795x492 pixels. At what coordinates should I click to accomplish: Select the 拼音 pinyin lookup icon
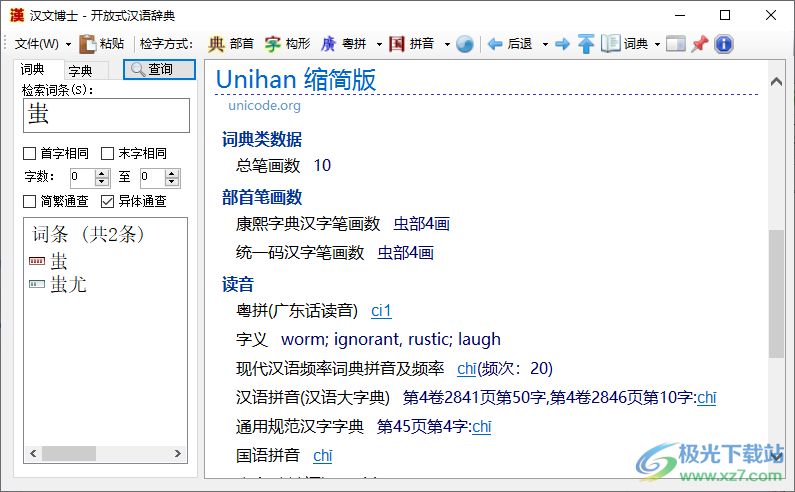coord(396,44)
